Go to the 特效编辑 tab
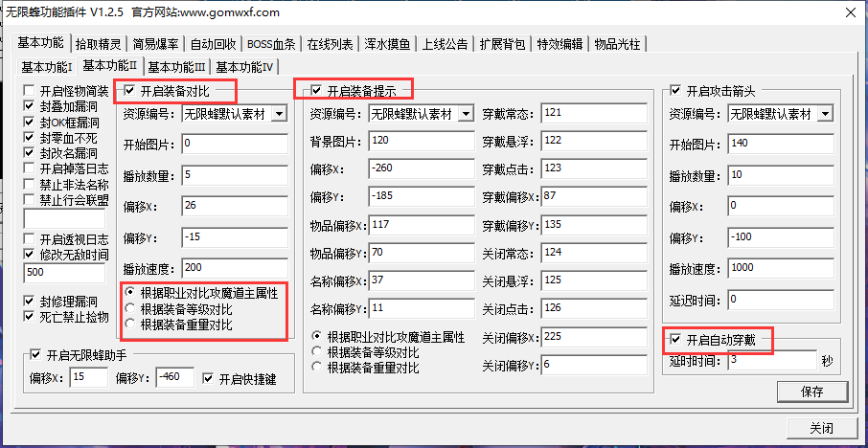Screen dimensions: 868x448 pos(560,44)
